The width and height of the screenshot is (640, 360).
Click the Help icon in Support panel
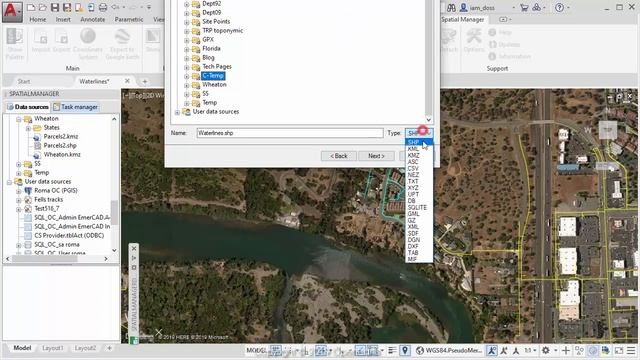[x=492, y=32]
